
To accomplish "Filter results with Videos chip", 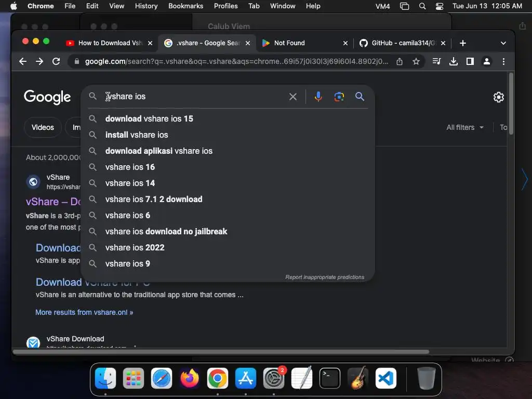I will pos(43,128).
